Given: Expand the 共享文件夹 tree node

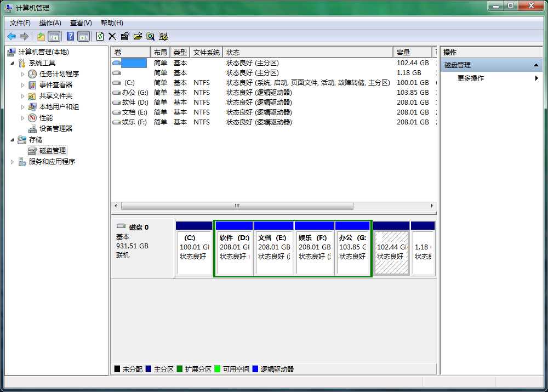Looking at the screenshot, I should coord(22,96).
